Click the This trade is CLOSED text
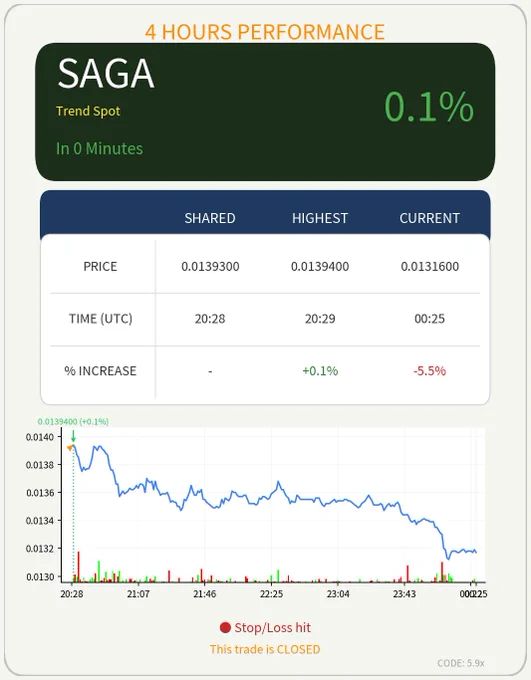The height and width of the screenshot is (680, 531). click(265, 649)
